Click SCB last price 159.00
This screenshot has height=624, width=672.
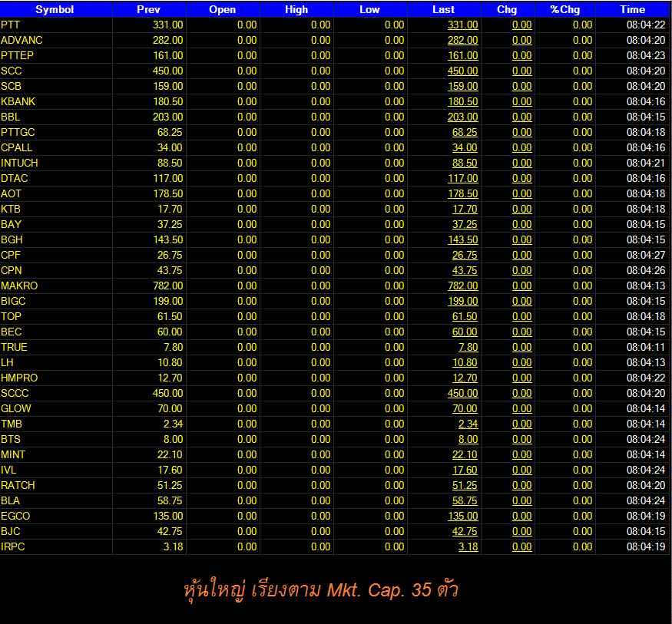[x=462, y=87]
